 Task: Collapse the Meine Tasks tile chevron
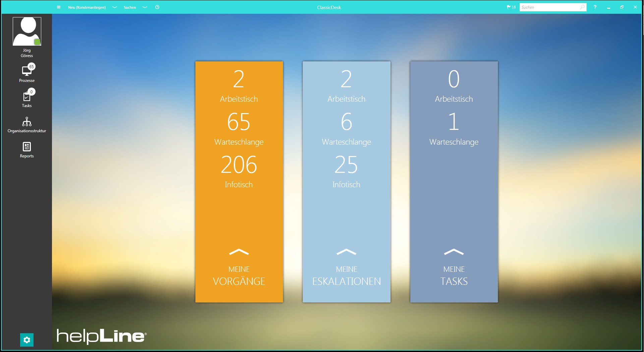pyautogui.click(x=454, y=252)
